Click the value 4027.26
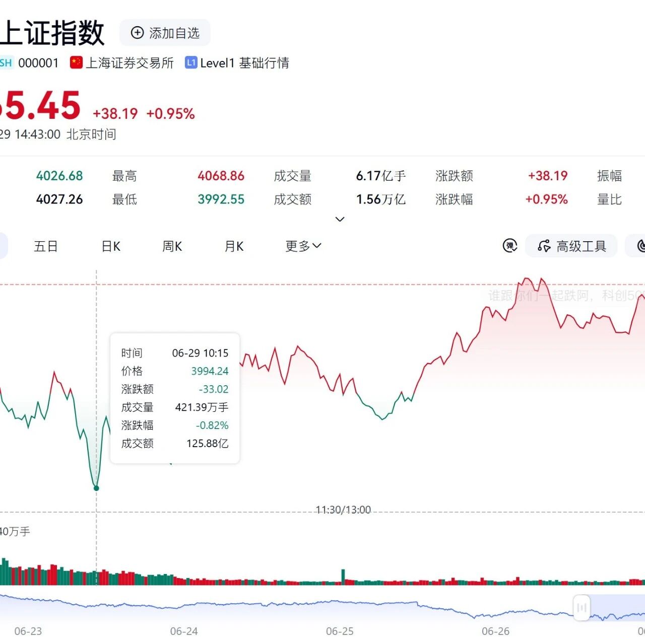Image resolution: width=645 pixels, height=644 pixels. [x=59, y=199]
